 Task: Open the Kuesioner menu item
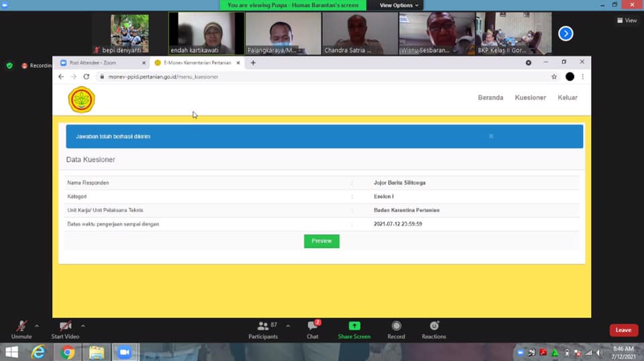(x=530, y=98)
